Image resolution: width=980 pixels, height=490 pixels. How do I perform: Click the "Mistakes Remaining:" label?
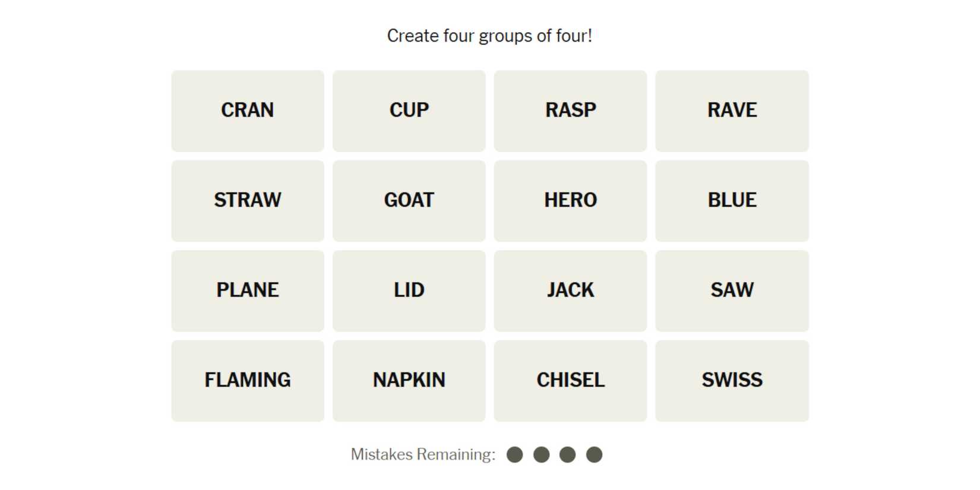pos(423,455)
